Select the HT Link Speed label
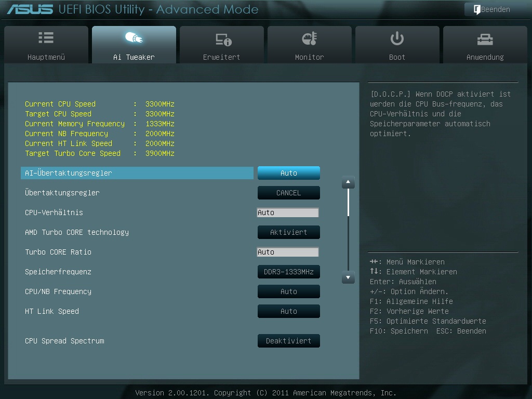The height and width of the screenshot is (399, 532). coord(52,311)
